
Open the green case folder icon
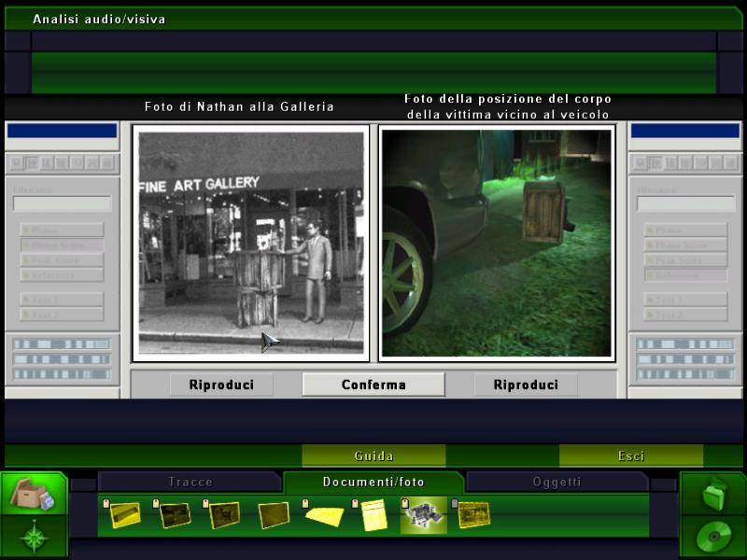[x=712, y=493]
